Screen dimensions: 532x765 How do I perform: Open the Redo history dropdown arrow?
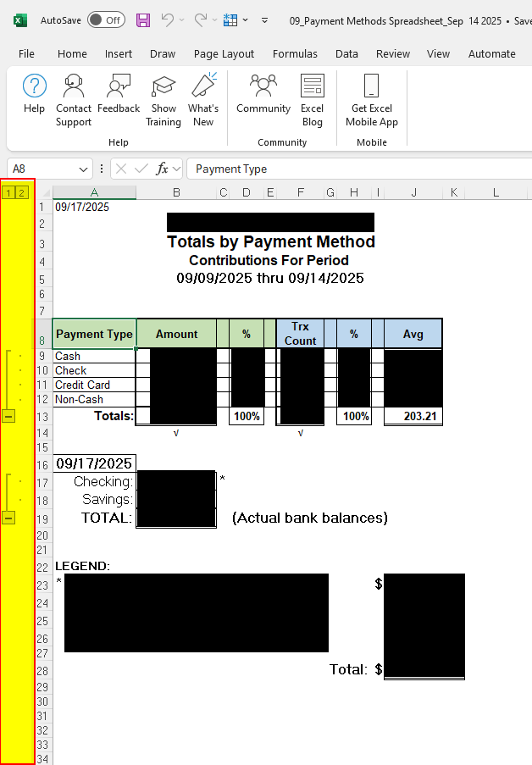click(x=215, y=20)
